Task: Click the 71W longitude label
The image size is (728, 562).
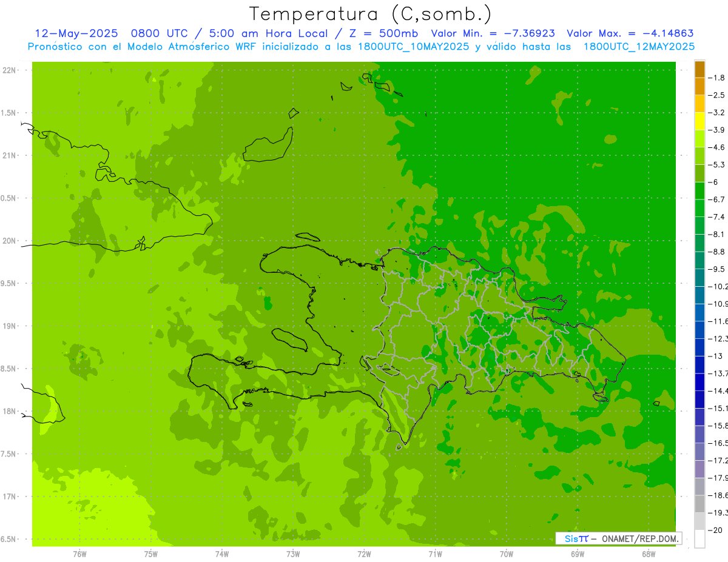Action: pos(435,554)
